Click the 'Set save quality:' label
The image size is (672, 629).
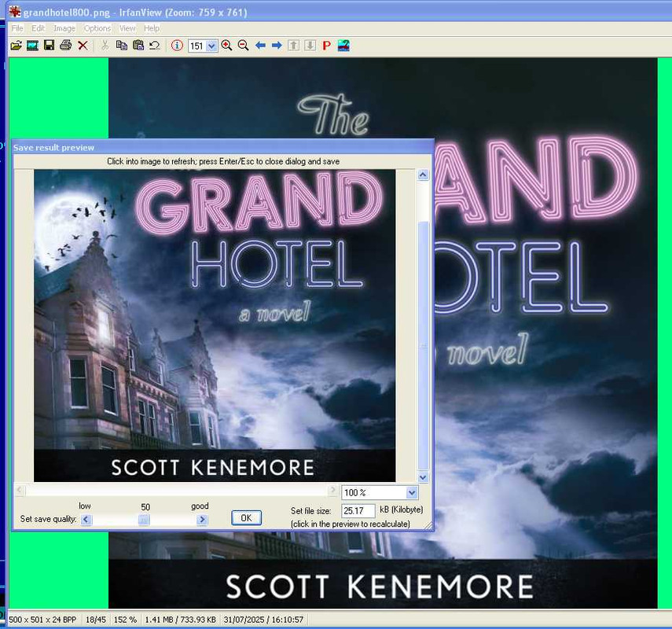coord(49,519)
